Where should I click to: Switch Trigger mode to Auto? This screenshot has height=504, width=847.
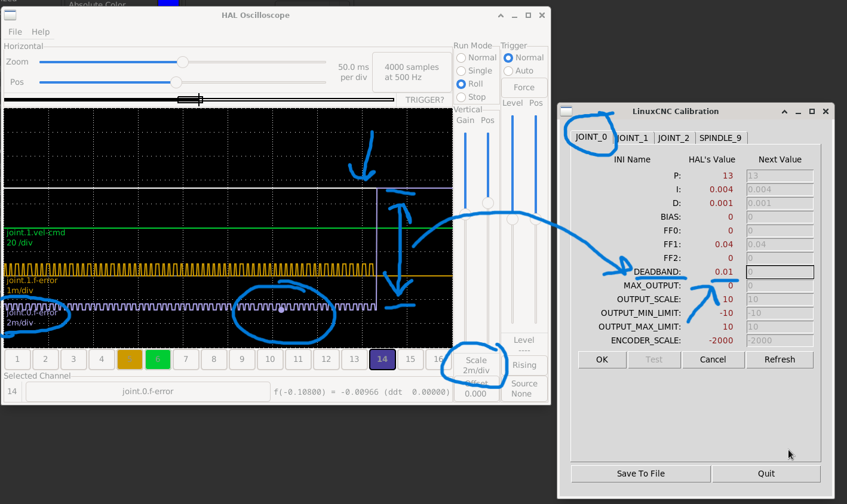coord(508,71)
